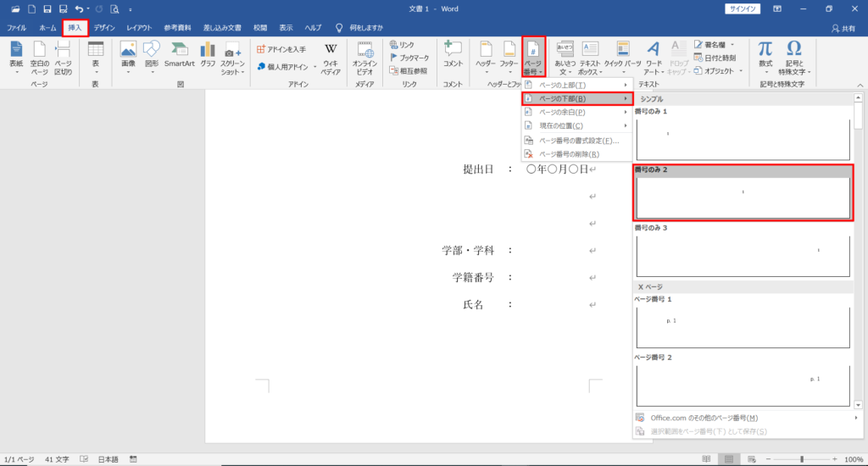This screenshot has width=868, height=466.
Task: Click Get Add-ins (アドインを入手)
Action: [281, 49]
